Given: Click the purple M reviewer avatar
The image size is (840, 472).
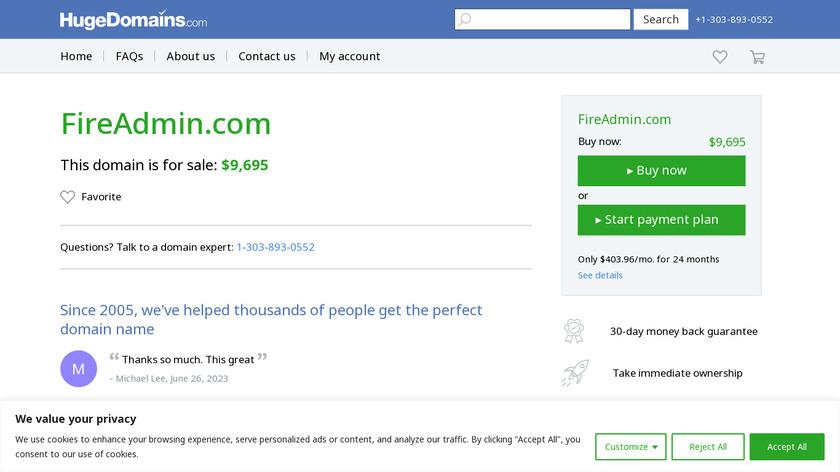Looking at the screenshot, I should (x=79, y=368).
